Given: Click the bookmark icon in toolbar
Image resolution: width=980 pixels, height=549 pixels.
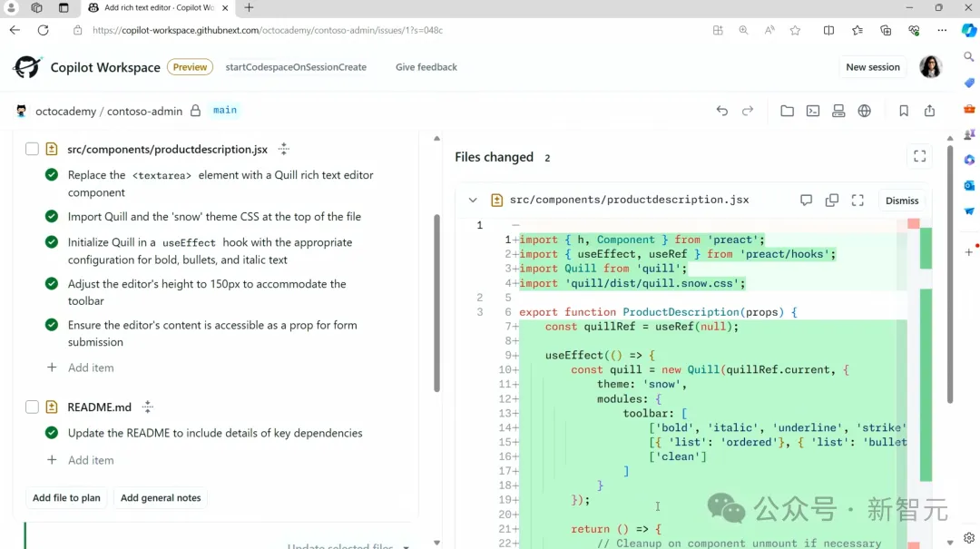Looking at the screenshot, I should (904, 111).
